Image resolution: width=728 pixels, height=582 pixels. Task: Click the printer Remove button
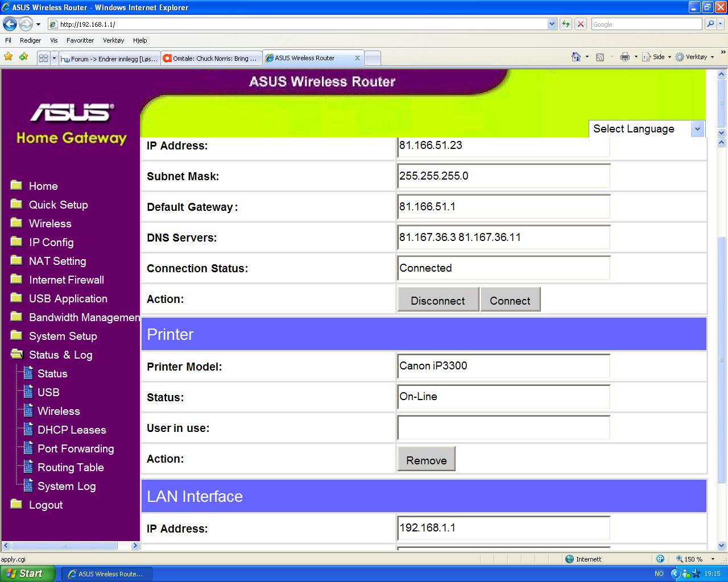point(427,460)
